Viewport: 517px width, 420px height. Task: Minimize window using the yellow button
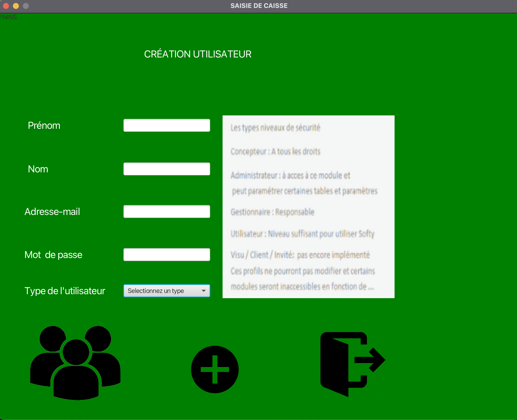pos(16,6)
